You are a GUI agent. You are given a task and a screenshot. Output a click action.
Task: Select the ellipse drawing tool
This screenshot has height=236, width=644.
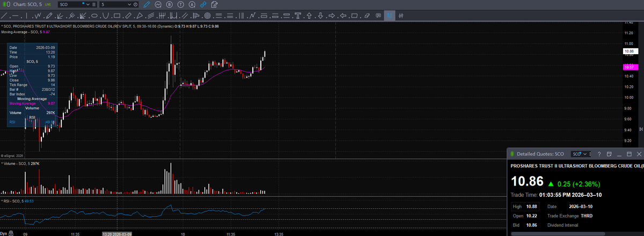tap(94, 16)
